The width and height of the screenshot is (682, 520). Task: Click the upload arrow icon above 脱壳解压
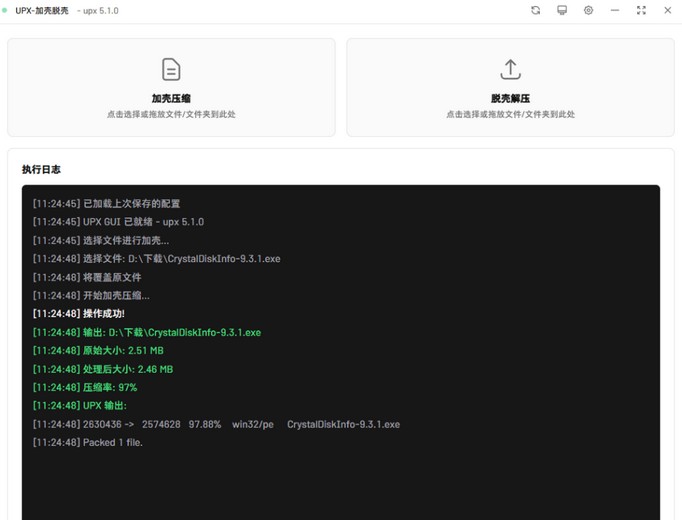point(510,69)
